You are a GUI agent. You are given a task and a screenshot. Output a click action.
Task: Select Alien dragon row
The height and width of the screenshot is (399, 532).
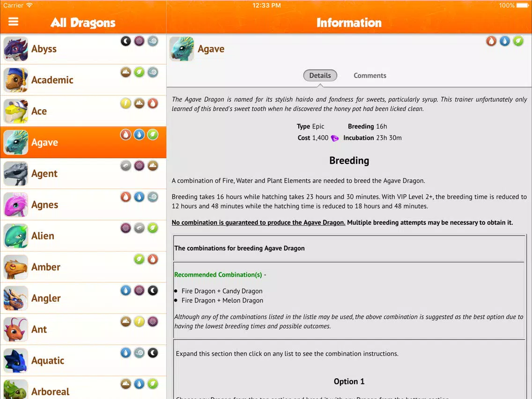83,236
